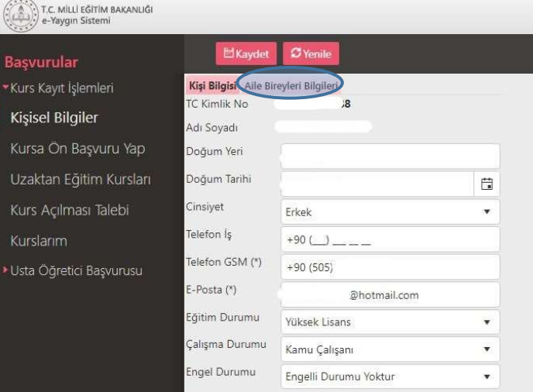Open Kurslarım from the sidebar

[39, 241]
